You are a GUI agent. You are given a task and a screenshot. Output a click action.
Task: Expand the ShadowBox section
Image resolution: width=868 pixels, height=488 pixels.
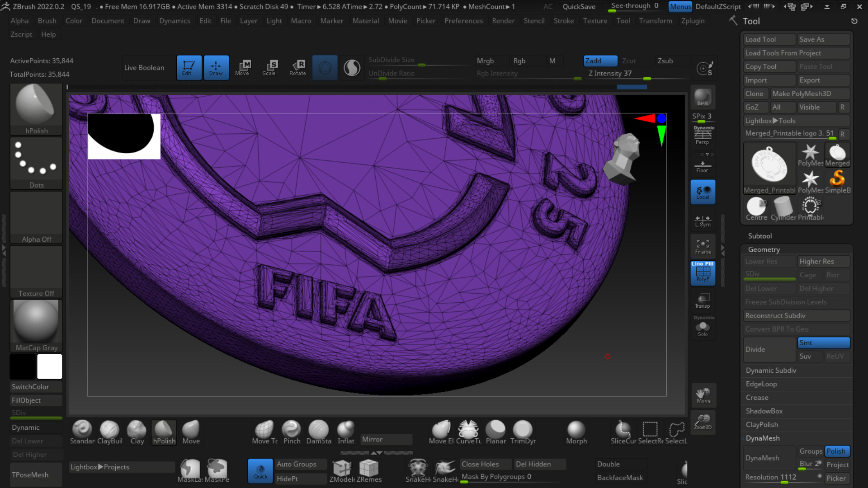764,411
